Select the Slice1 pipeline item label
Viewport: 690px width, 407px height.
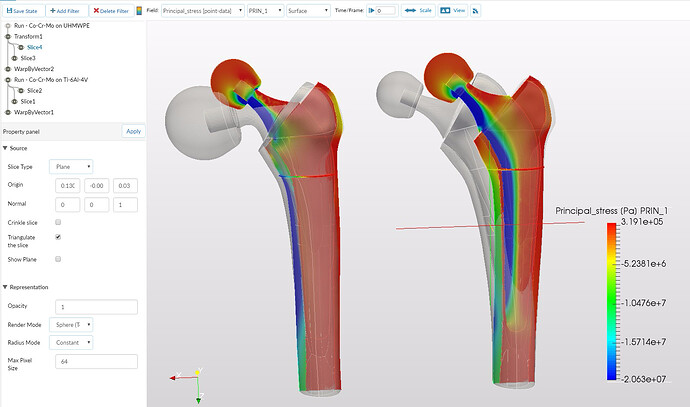pos(28,102)
